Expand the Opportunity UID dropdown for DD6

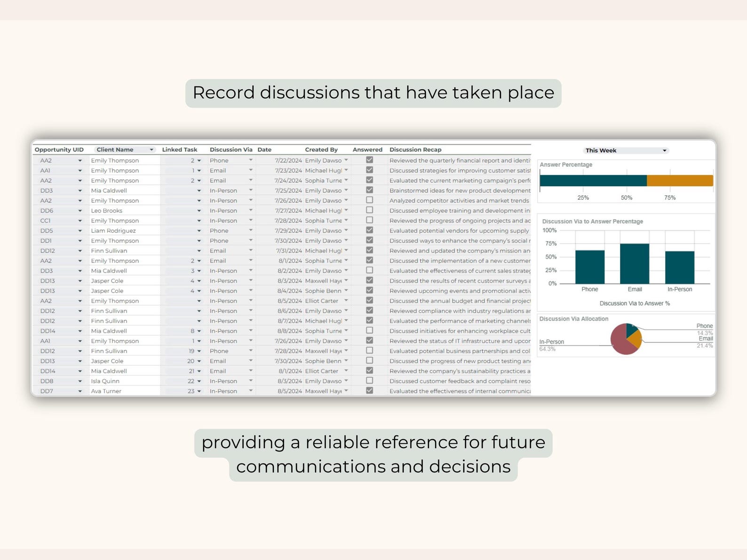[x=80, y=211]
